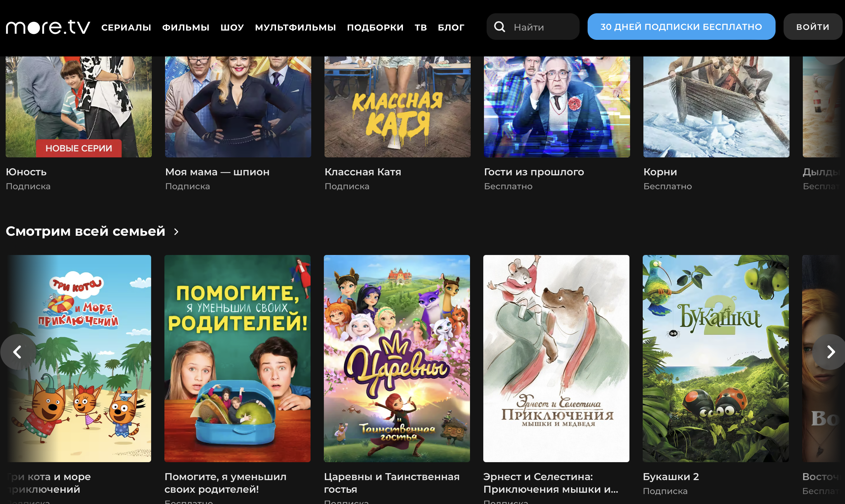Show previous family carousel items
The width and height of the screenshot is (845, 504).
(x=18, y=352)
